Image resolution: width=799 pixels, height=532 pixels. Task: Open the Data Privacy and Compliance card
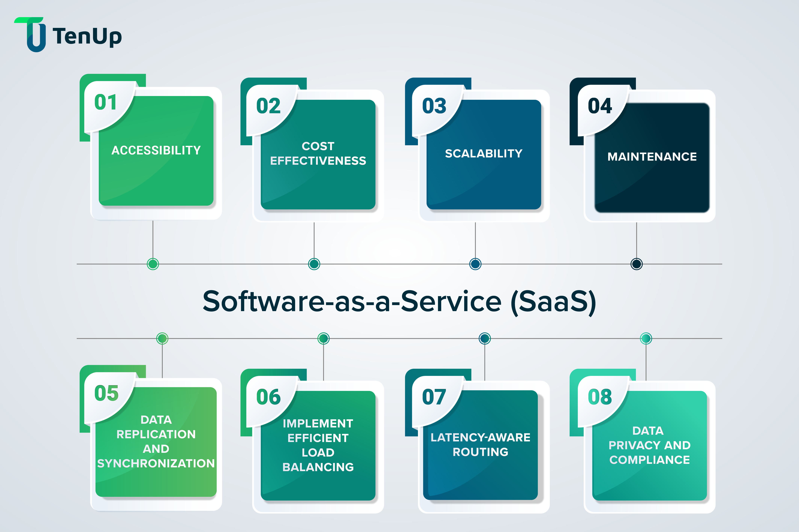pos(649,446)
